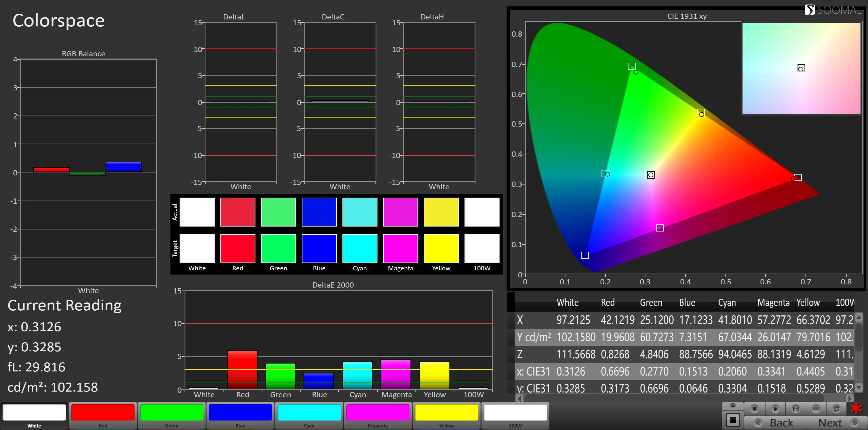
Task: Click the Target Yellow swatch
Action: click(441, 249)
